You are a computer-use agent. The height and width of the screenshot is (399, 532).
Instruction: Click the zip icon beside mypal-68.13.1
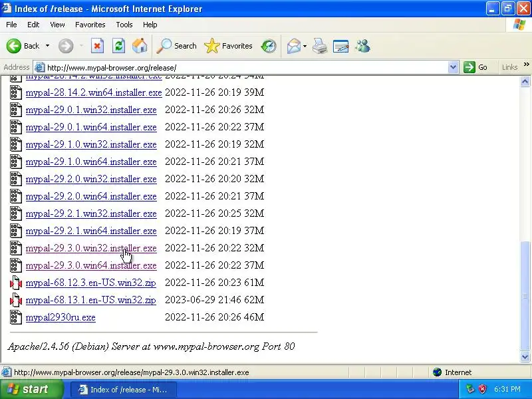[15, 300]
